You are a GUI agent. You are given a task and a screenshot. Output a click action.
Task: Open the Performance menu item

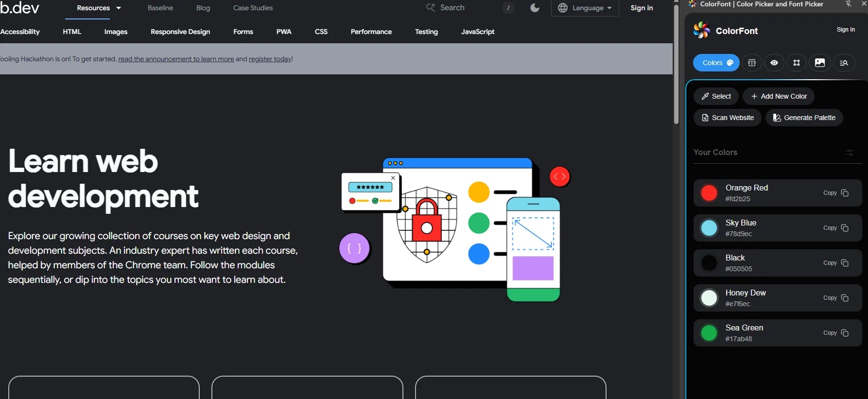coord(371,32)
